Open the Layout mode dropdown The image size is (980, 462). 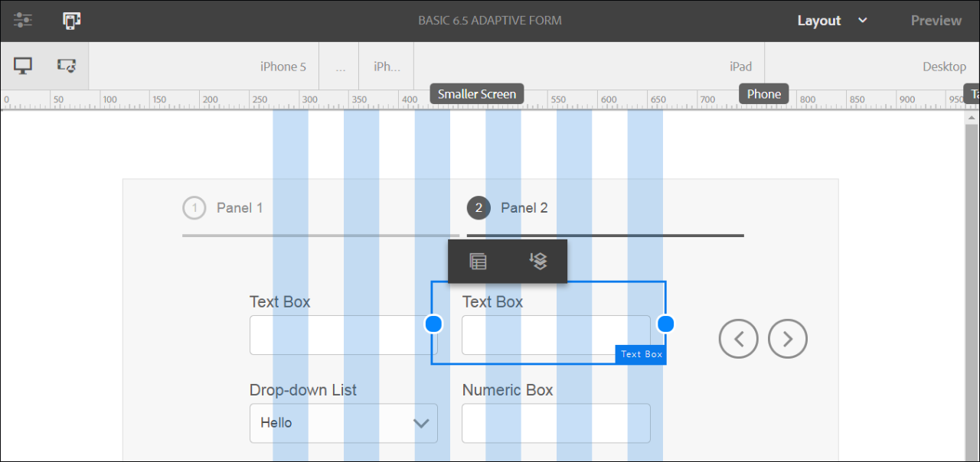832,21
